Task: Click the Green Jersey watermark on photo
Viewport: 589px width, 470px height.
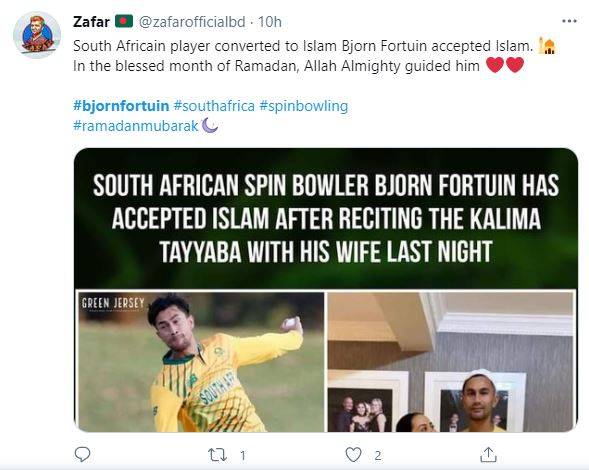Action: click(x=113, y=303)
